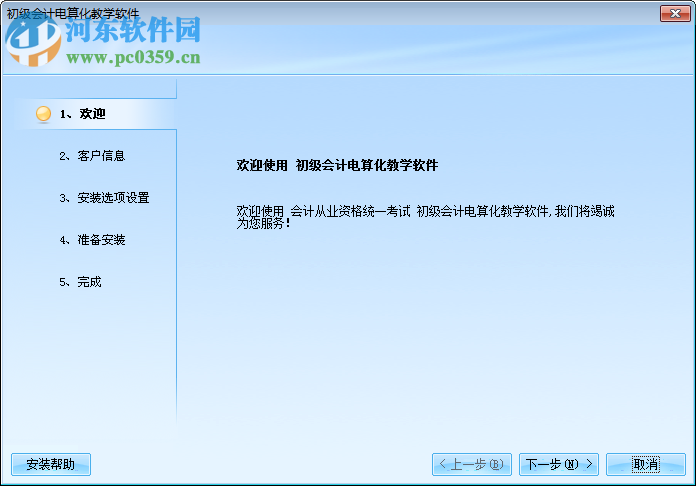Click the heading 欢迎使用 初级会计电算化教学软件
Screen dimensions: 696x486
pos(337,165)
